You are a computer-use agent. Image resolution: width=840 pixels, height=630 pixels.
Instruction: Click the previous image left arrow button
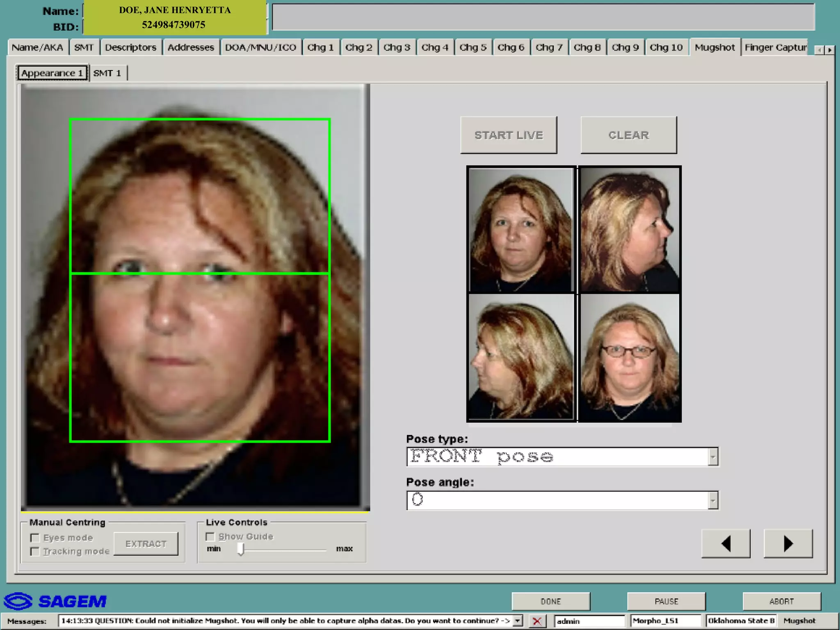point(726,543)
